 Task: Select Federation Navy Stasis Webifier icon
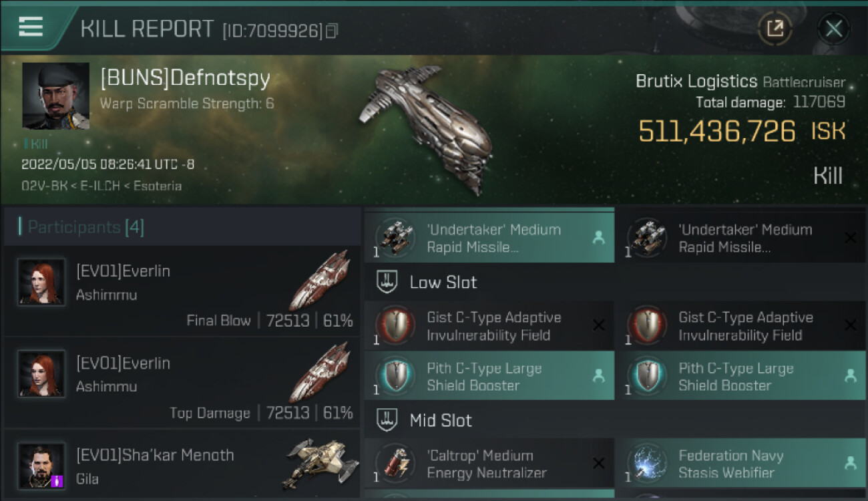[647, 464]
